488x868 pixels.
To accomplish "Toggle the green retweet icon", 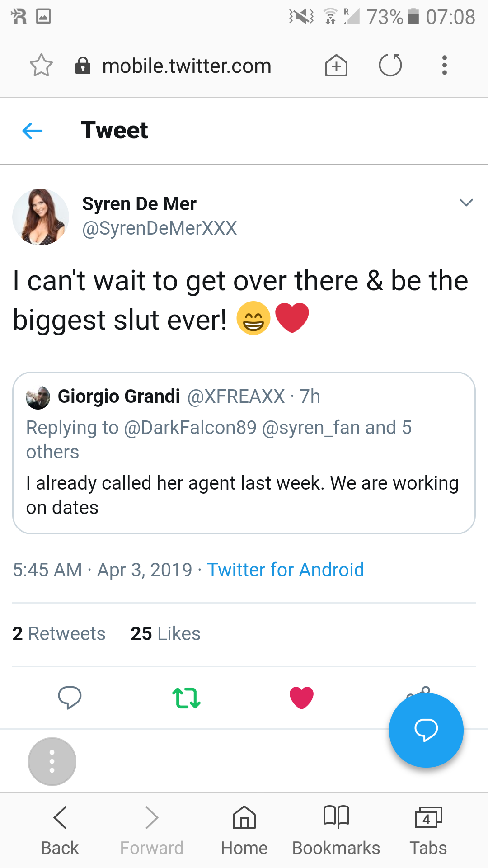I will pyautogui.click(x=186, y=698).
